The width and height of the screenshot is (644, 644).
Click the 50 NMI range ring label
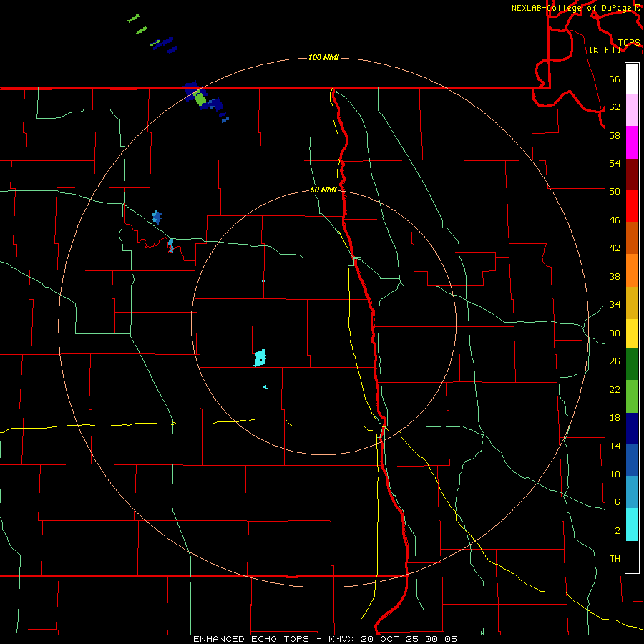(323, 190)
